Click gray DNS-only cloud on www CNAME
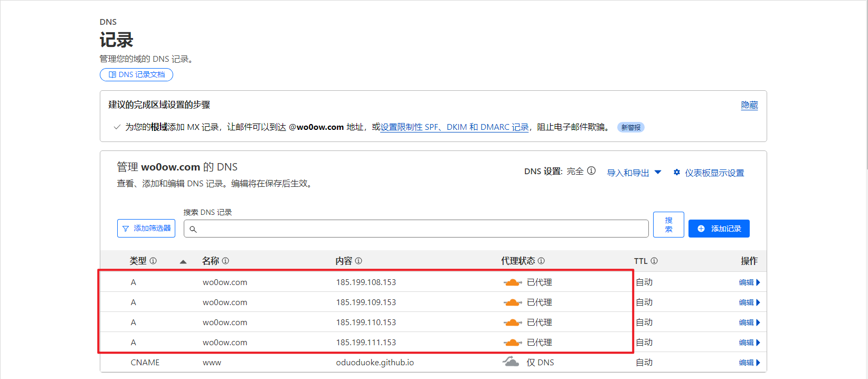Image resolution: width=868 pixels, height=379 pixels. click(x=511, y=362)
